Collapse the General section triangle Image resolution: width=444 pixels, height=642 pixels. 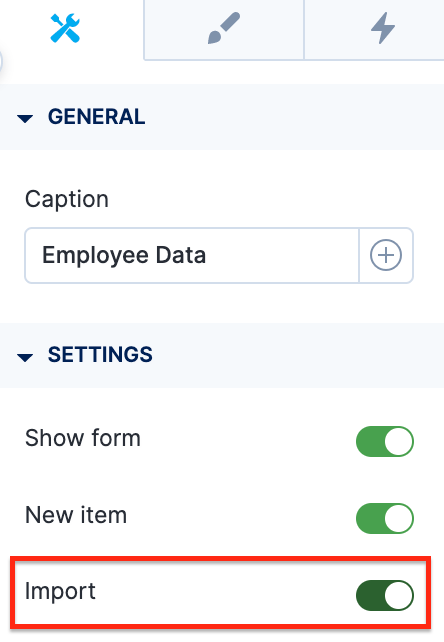pos(25,119)
